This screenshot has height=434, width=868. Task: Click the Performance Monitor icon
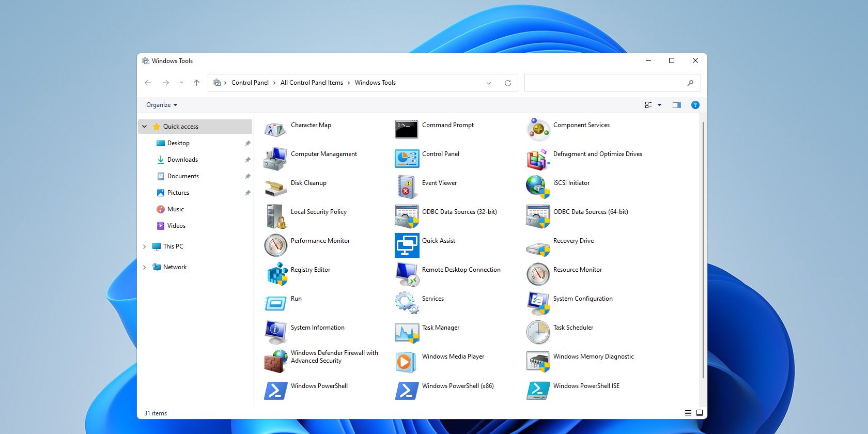[275, 245]
